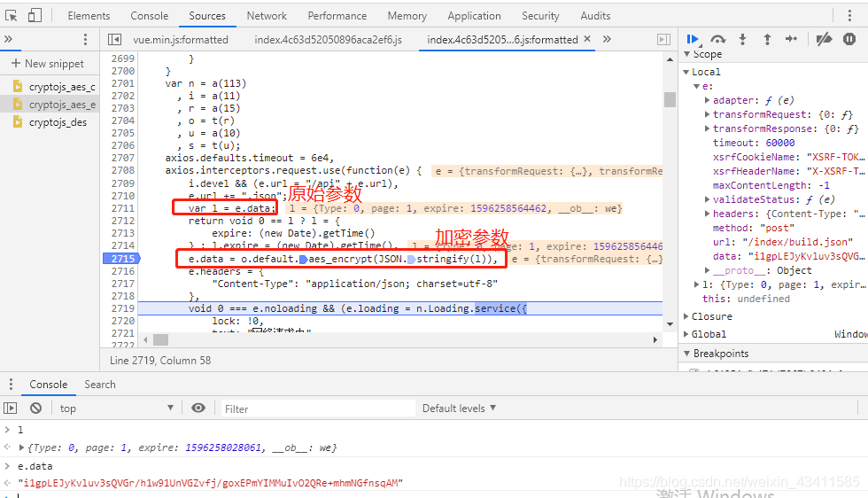Step over next function call
Screen dimensions: 868x498
(x=718, y=39)
